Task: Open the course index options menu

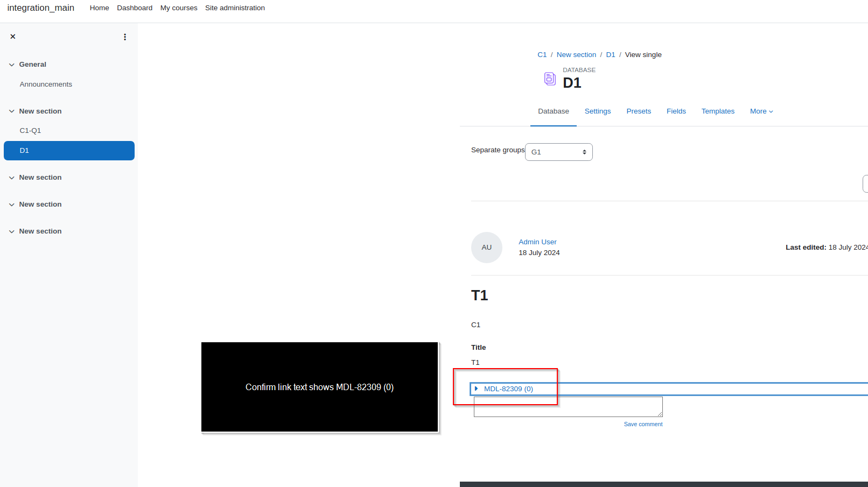Action: [x=125, y=37]
